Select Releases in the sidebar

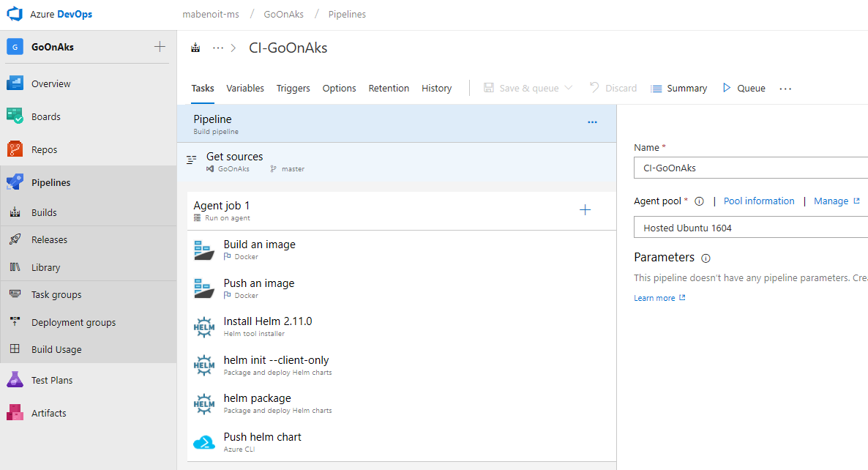click(48, 239)
